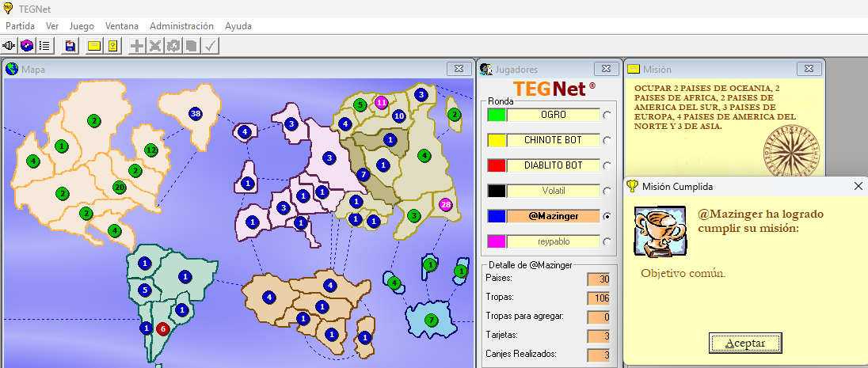Click the blue @Mazinger color swatch
The image size is (868, 368).
[496, 216]
